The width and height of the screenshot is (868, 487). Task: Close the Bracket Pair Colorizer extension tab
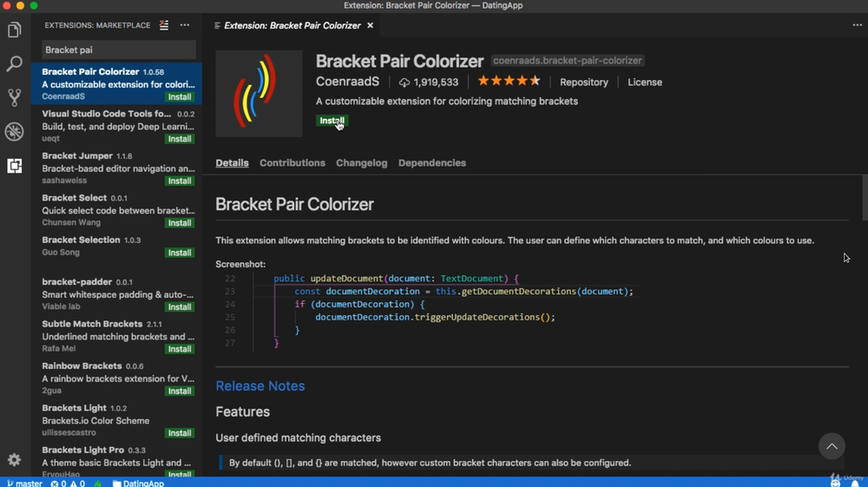point(370,25)
